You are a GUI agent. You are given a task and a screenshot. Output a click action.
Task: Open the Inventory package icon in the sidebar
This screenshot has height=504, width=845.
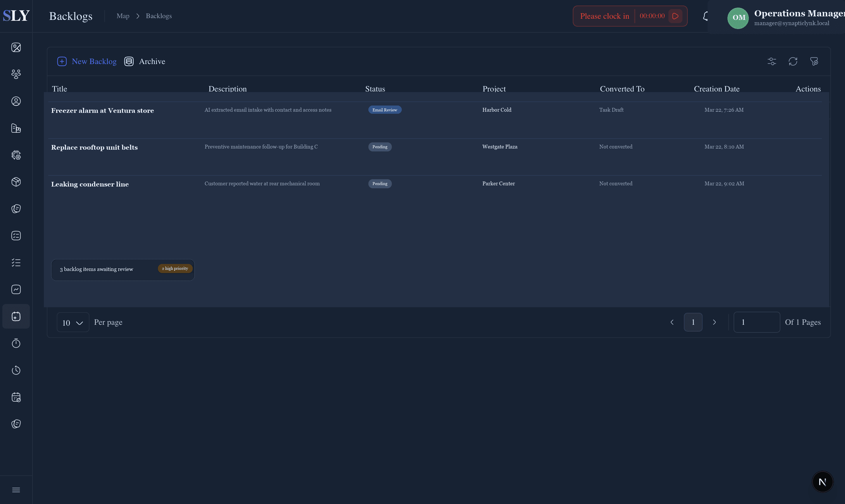click(x=16, y=182)
